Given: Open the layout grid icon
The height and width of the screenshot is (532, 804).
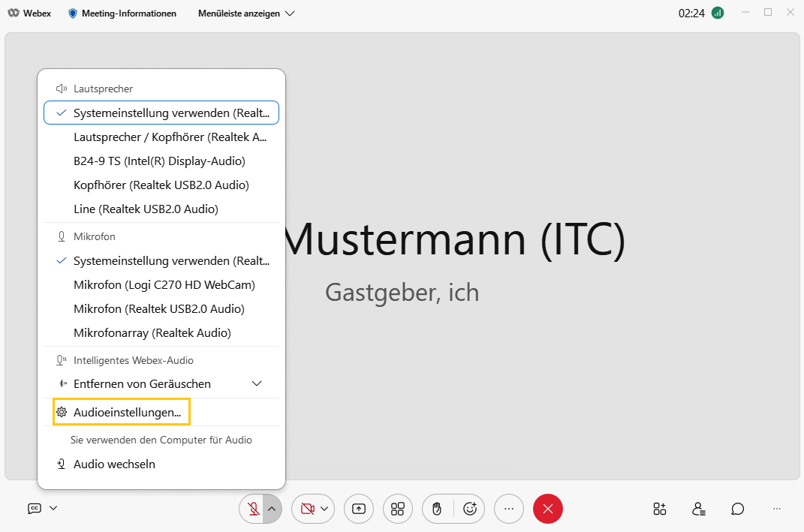Looking at the screenshot, I should click(398, 509).
